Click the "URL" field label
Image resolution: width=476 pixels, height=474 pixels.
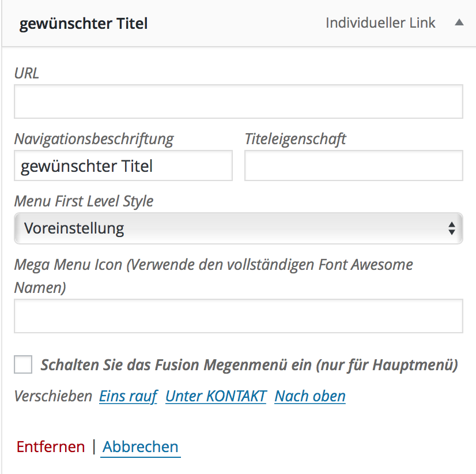(x=27, y=73)
